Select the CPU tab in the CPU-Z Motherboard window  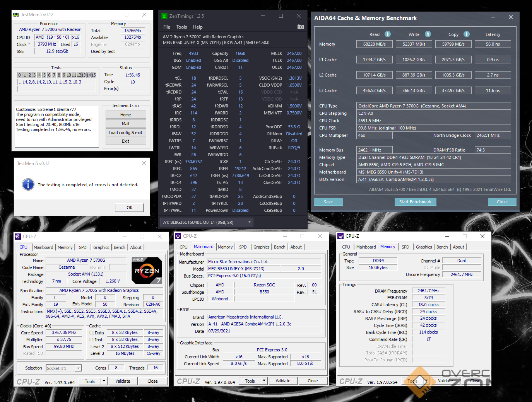click(184, 247)
